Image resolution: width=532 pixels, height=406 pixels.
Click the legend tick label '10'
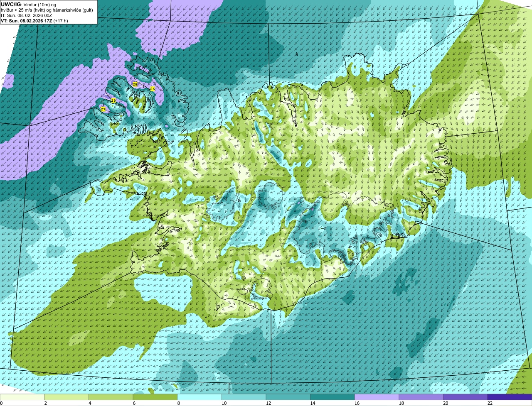click(224, 403)
